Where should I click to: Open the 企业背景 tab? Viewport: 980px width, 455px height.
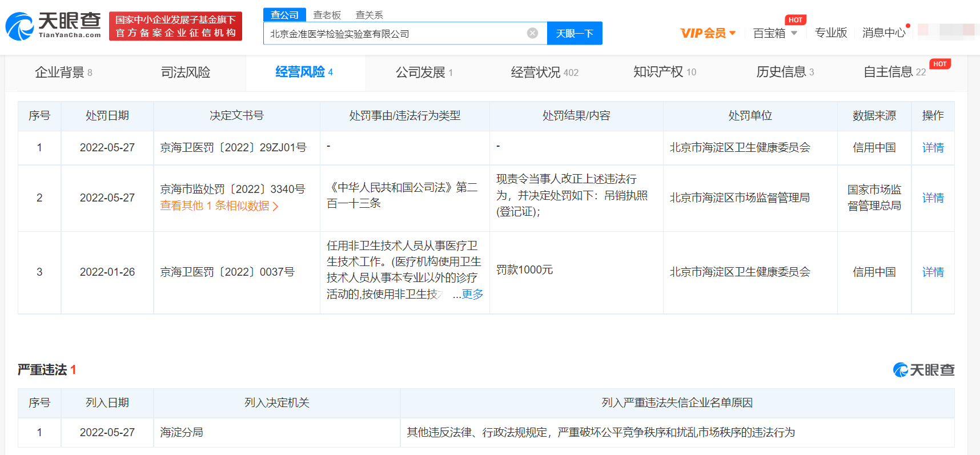tap(63, 73)
